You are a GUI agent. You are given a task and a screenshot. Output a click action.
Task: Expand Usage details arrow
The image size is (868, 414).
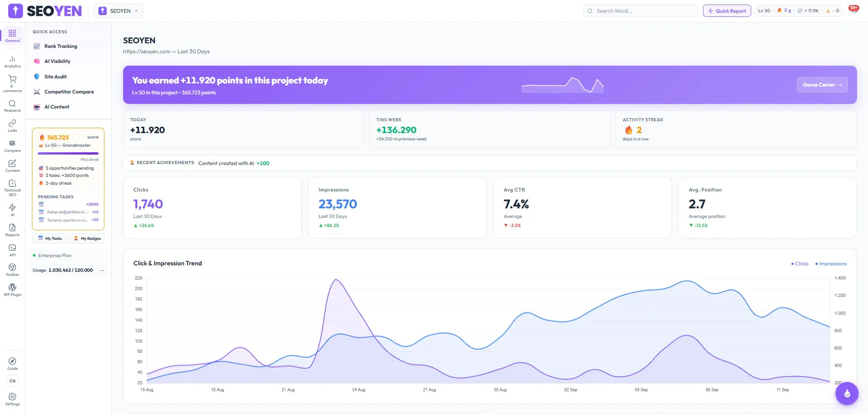(102, 270)
